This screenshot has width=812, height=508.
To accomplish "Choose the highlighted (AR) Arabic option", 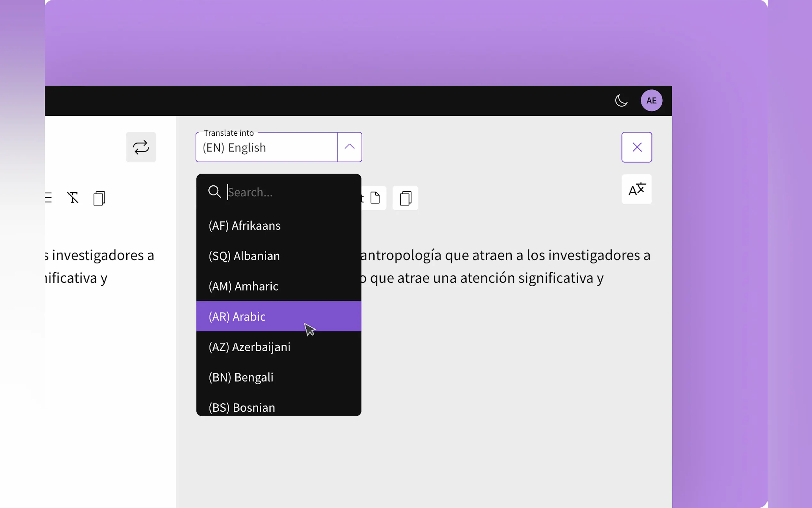I will [279, 316].
